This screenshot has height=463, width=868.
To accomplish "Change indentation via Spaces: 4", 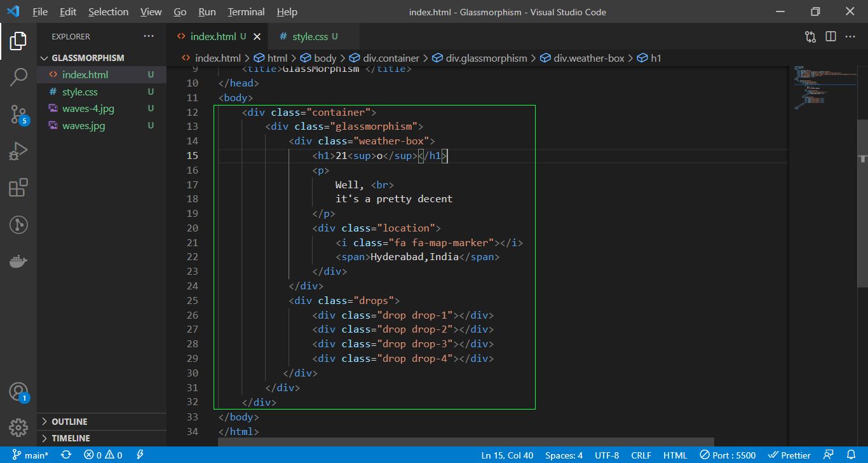I will pyautogui.click(x=564, y=455).
